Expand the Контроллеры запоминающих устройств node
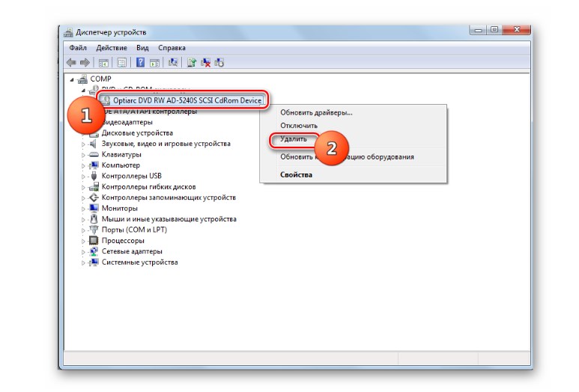Screen dimensions: 579x392 point(83,198)
